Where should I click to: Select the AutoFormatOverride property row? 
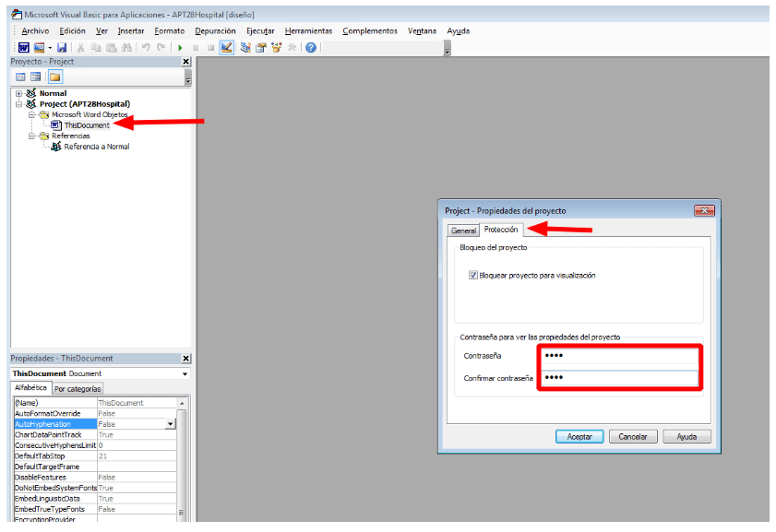pyautogui.click(x=94, y=414)
